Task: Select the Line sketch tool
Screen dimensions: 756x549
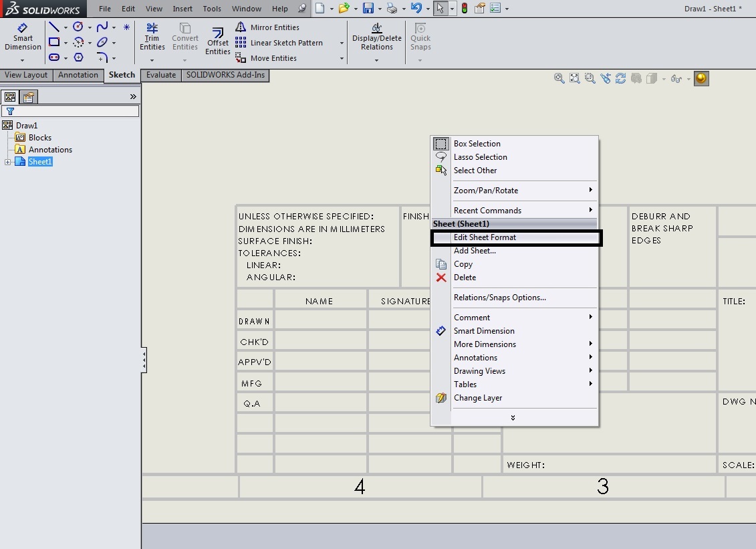Action: 54,27
